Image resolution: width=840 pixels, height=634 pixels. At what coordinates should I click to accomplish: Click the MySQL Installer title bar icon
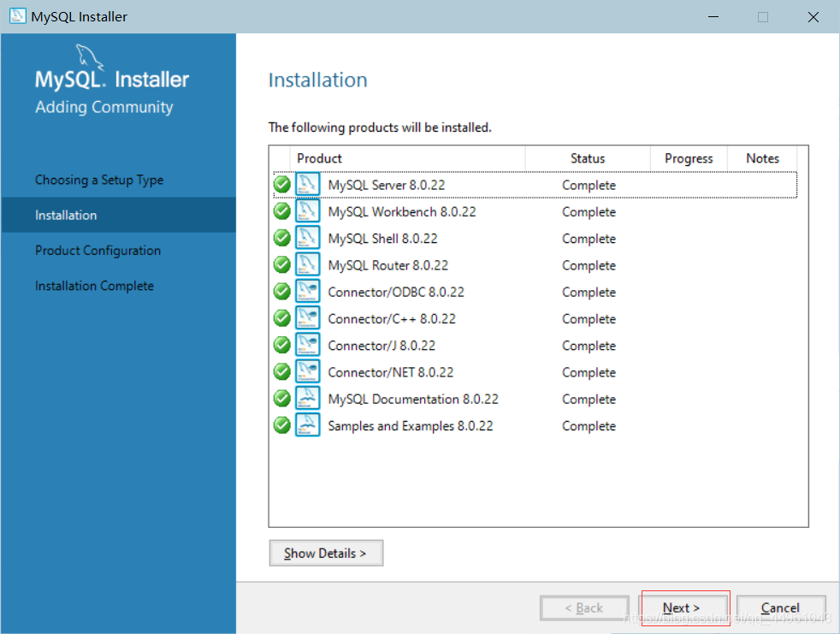coord(18,16)
